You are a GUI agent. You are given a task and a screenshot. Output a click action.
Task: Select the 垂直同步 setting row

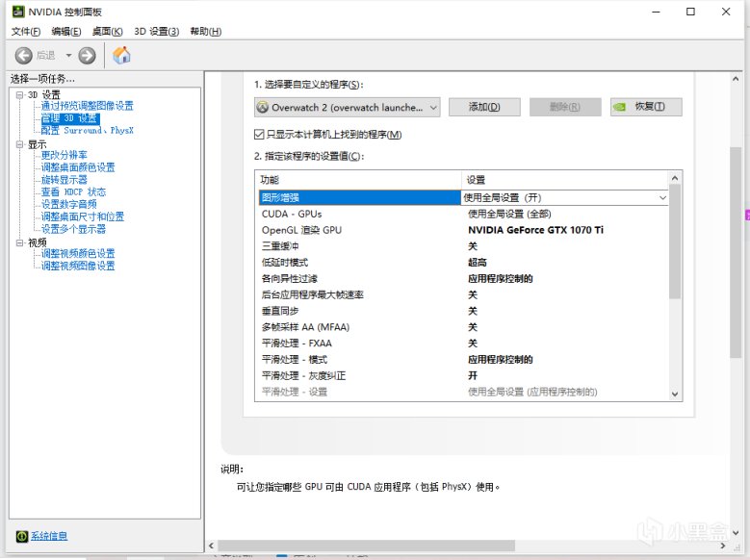pyautogui.click(x=463, y=311)
